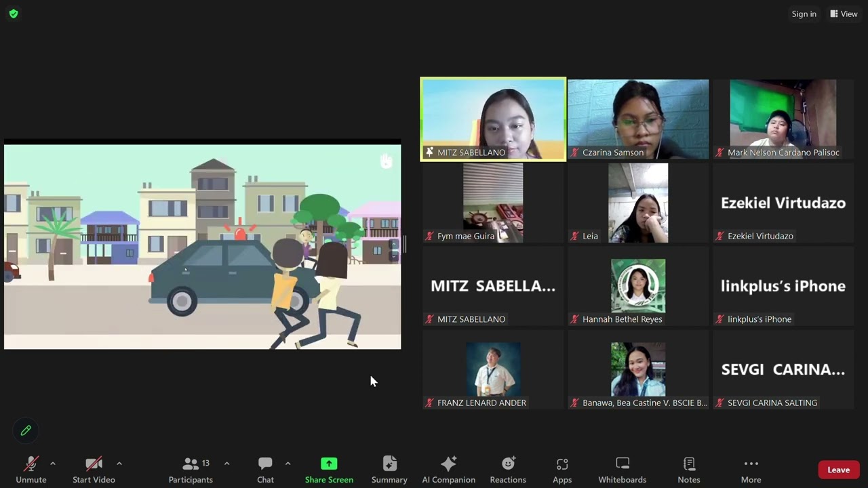The height and width of the screenshot is (488, 868).
Task: Select Leia video tile
Action: point(638,203)
